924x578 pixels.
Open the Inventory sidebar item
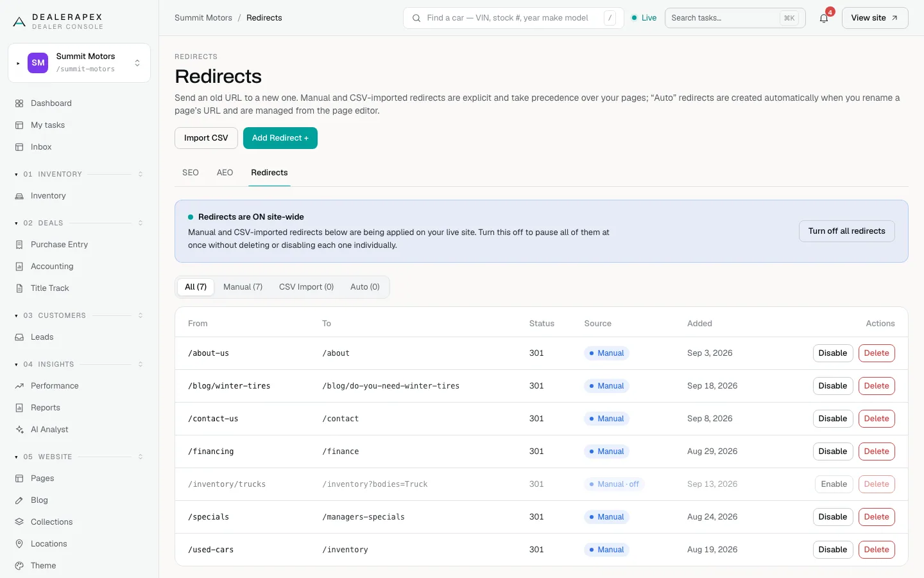pyautogui.click(x=80, y=196)
